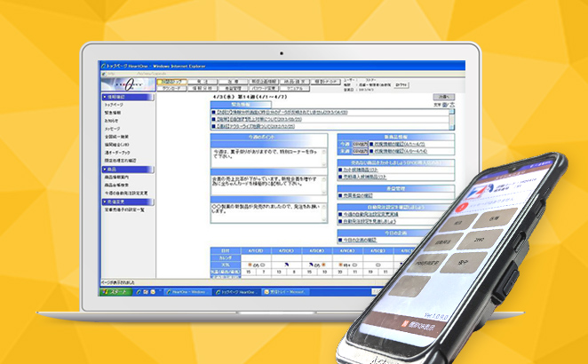
Task: Click the OSR button in the 来週 row
Action: [x=360, y=151]
